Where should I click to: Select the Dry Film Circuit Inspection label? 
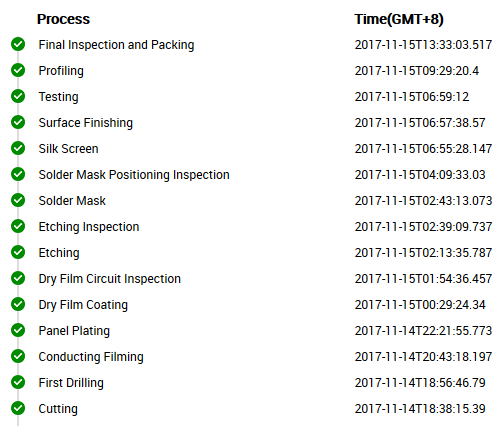[x=110, y=279]
